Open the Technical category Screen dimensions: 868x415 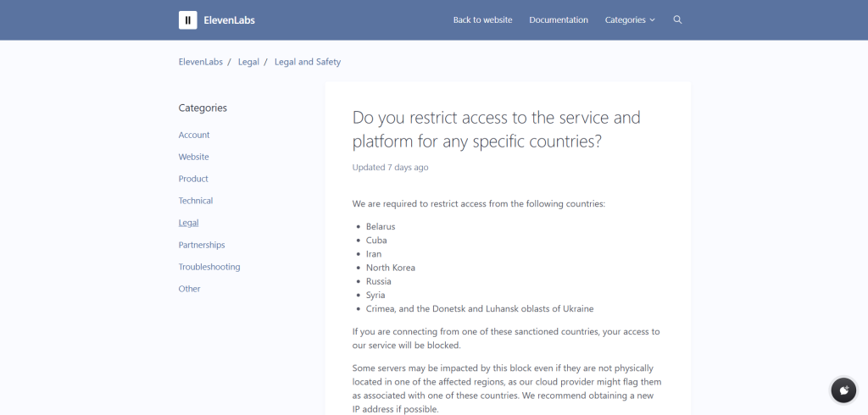coord(196,201)
